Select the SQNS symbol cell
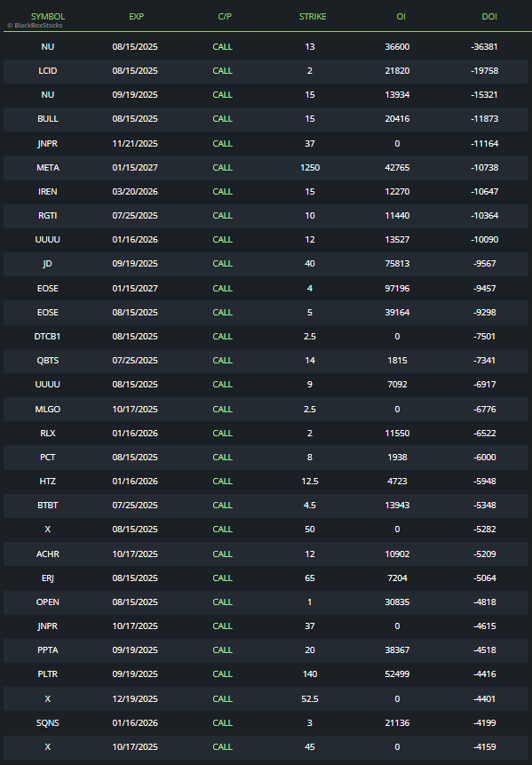The width and height of the screenshot is (532, 765). coord(48,722)
